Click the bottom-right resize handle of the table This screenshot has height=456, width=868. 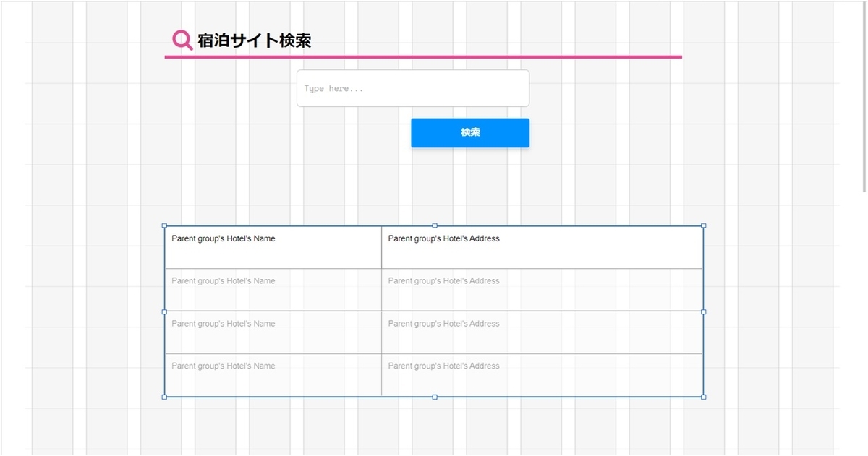704,397
